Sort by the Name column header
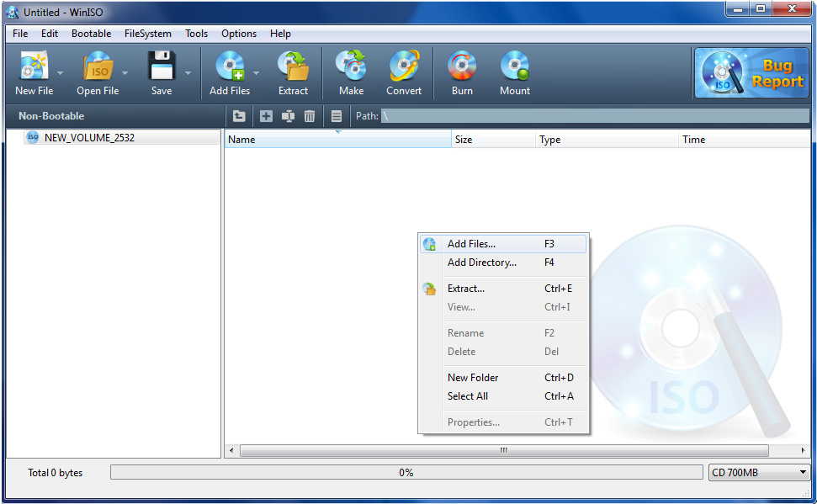The width and height of the screenshot is (817, 504). coord(337,139)
